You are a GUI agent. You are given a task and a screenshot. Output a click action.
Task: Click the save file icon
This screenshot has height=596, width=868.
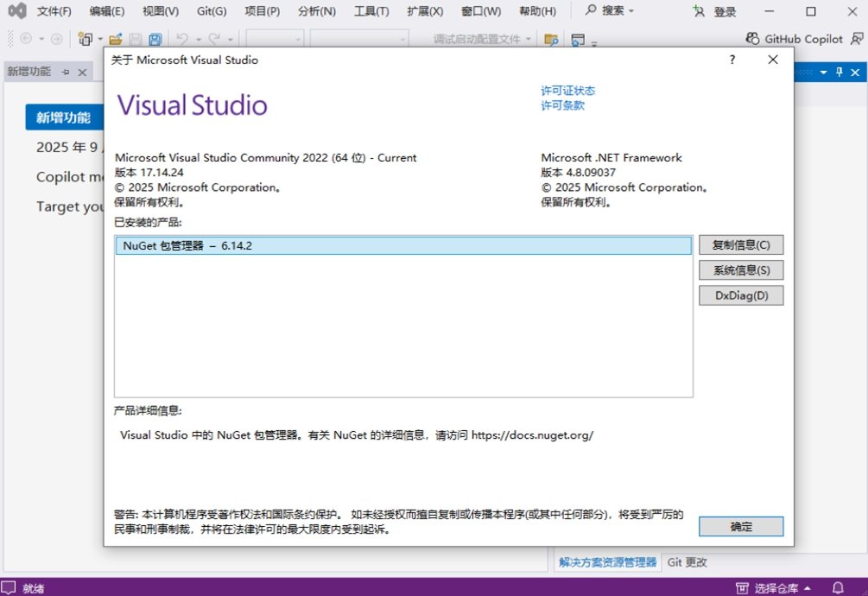pyautogui.click(x=136, y=39)
